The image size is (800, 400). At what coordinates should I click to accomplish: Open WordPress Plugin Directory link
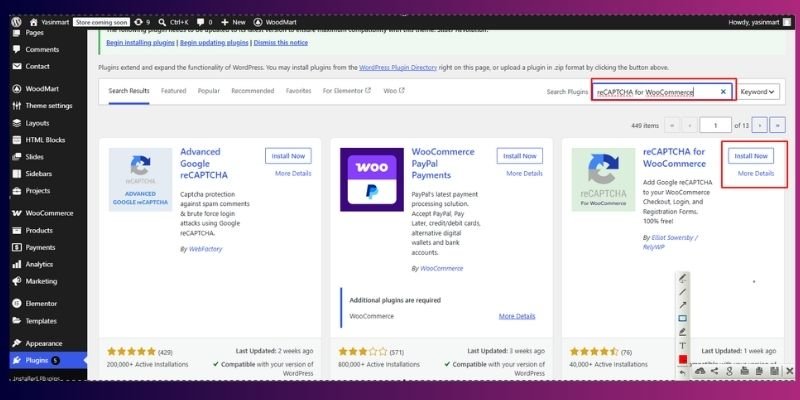click(398, 67)
